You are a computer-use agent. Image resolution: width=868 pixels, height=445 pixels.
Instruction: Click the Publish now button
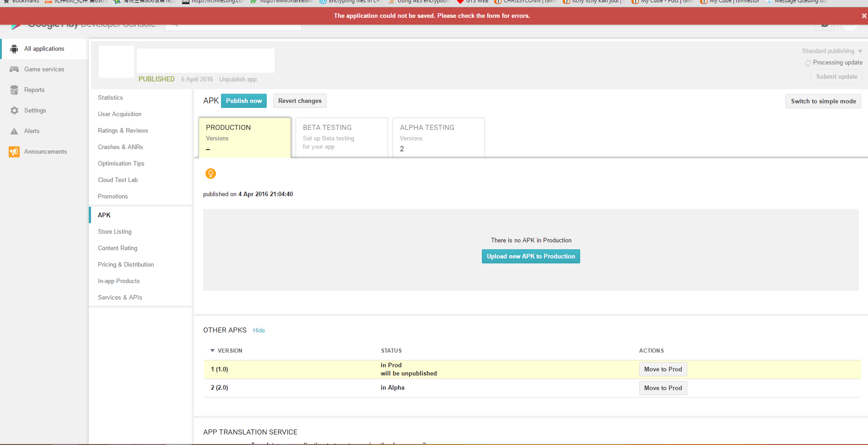243,101
